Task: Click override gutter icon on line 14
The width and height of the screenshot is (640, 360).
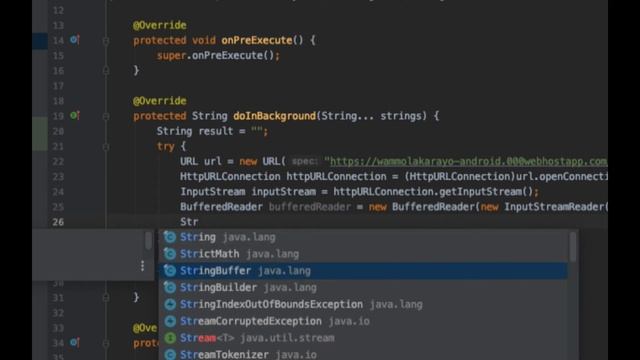Action: point(74,40)
